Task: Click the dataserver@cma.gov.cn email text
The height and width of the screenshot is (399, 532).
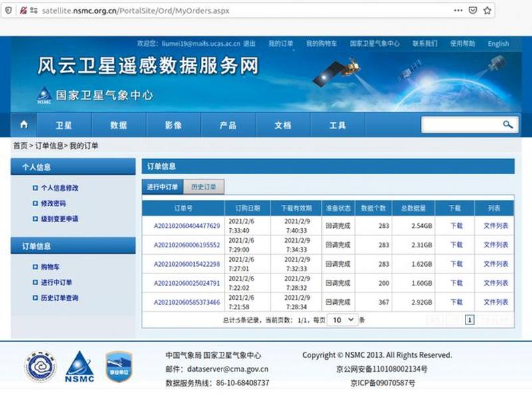Action: (227, 369)
